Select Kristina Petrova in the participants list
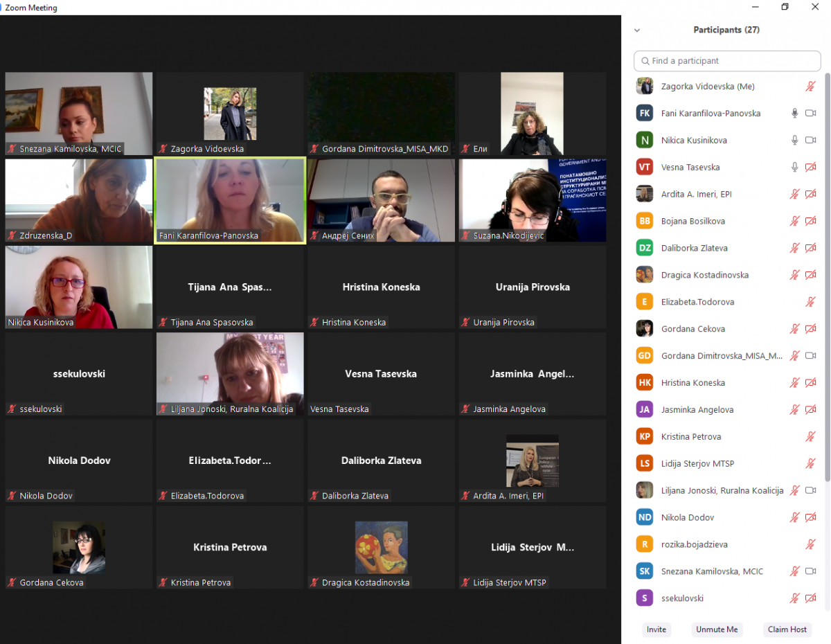831x644 pixels. pyautogui.click(x=691, y=437)
